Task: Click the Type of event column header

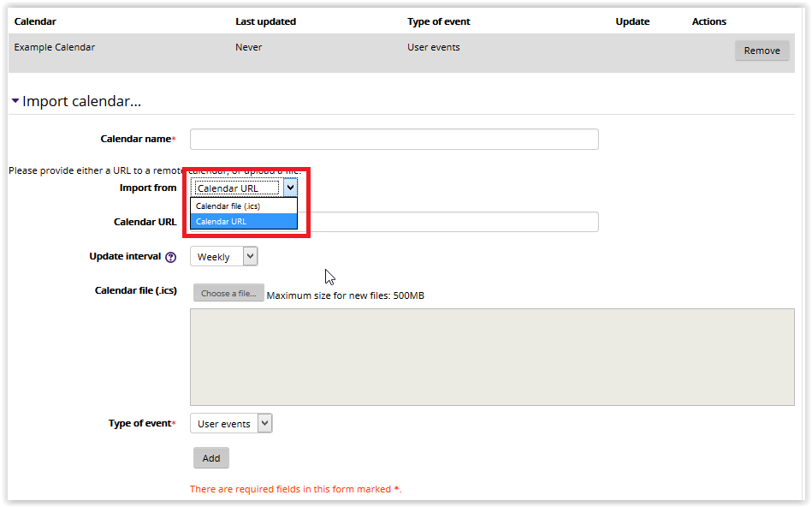Action: click(439, 21)
